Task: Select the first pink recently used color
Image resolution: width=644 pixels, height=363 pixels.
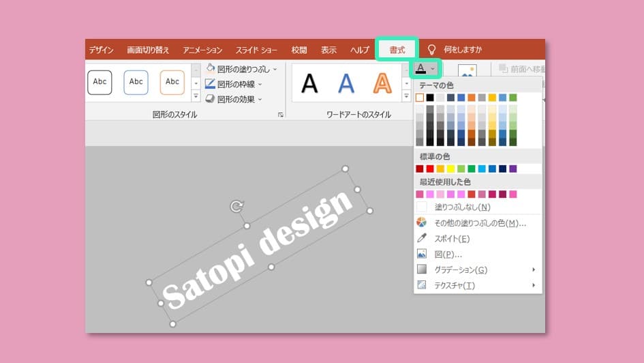Action: point(420,194)
